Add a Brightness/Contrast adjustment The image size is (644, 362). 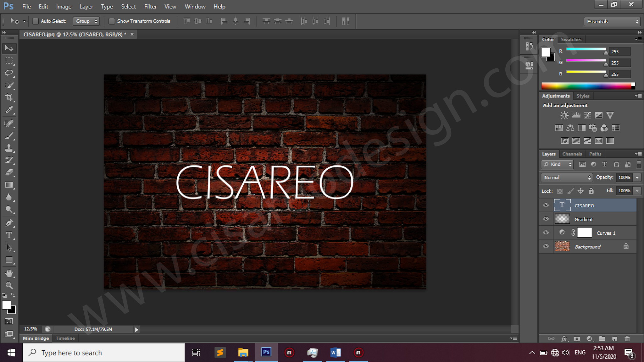coord(564,115)
